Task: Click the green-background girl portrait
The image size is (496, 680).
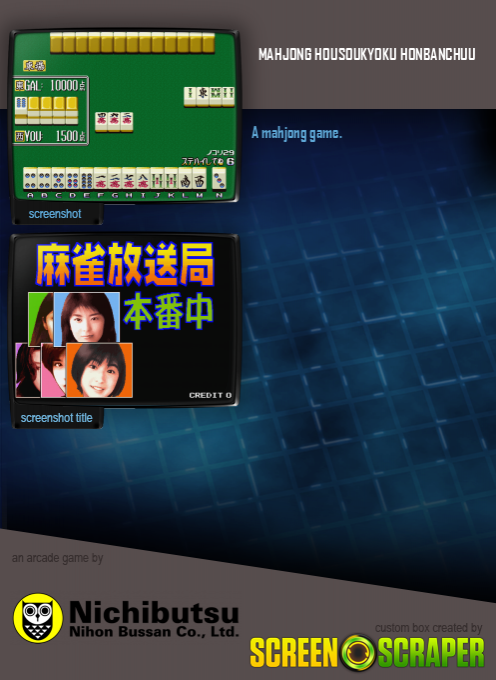Action: (x=41, y=319)
